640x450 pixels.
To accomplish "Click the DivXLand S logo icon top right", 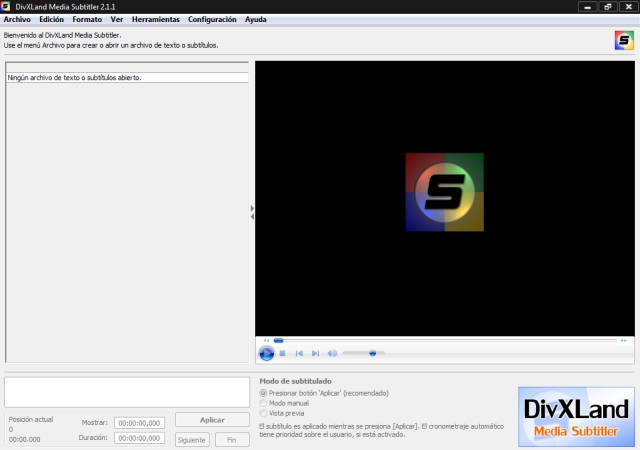I will coord(624,40).
